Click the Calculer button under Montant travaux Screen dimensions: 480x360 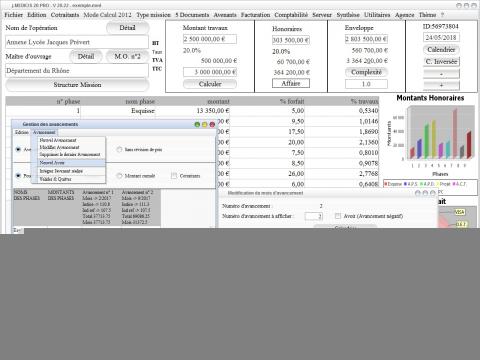point(210,84)
